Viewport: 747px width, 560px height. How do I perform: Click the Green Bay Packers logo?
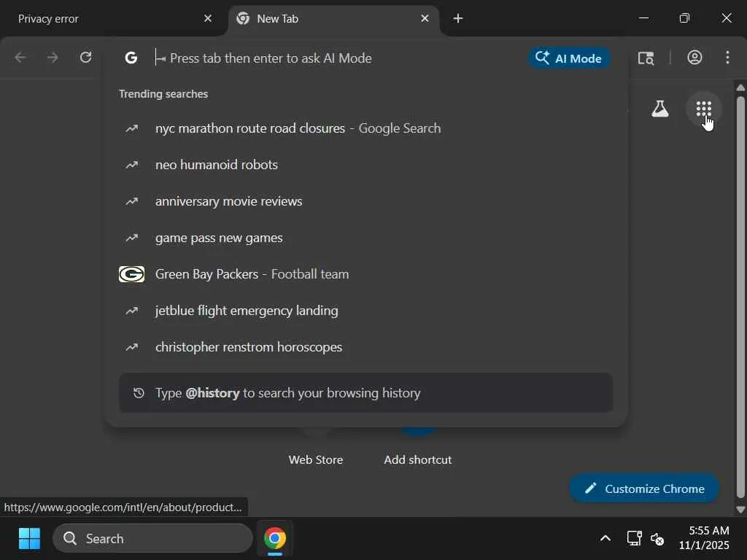(131, 274)
